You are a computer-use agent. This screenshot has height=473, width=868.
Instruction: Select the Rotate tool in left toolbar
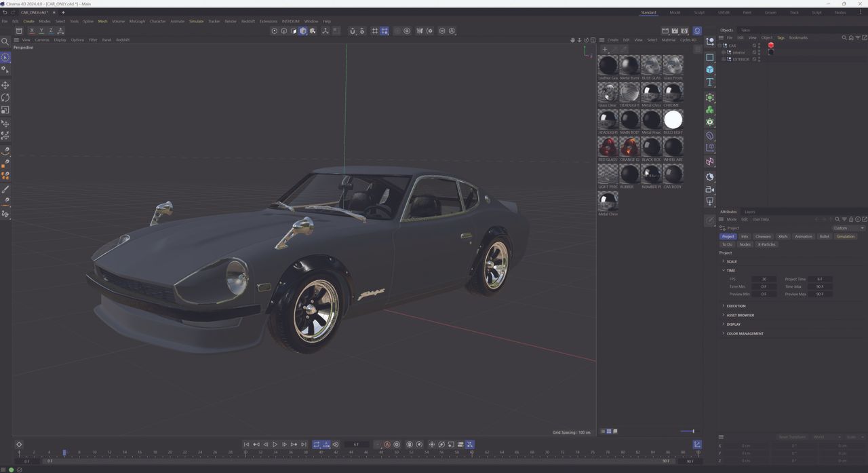(x=5, y=98)
